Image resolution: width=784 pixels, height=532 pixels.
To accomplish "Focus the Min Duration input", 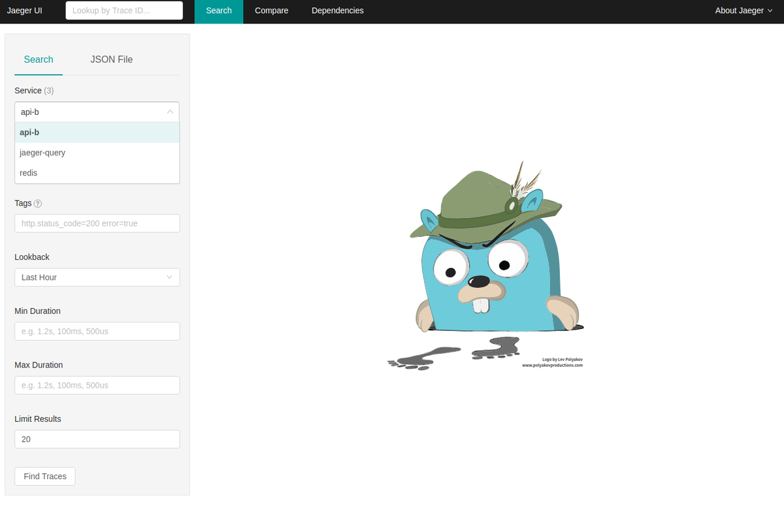I will click(97, 331).
